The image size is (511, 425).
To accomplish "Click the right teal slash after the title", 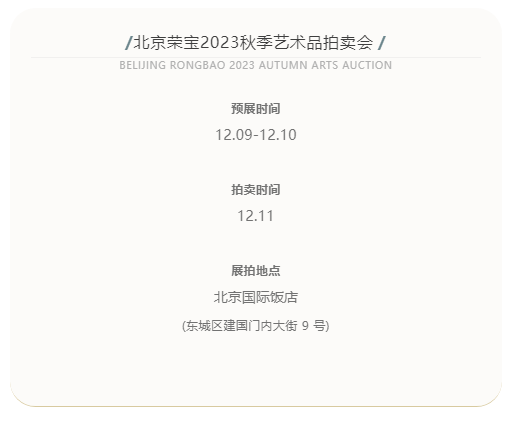I will [382, 43].
